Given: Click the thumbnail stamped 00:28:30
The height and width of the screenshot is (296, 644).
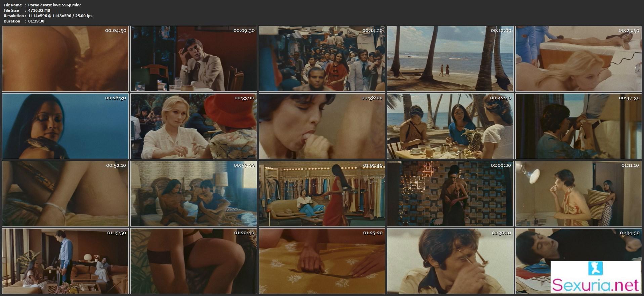Looking at the screenshot, I should point(65,126).
